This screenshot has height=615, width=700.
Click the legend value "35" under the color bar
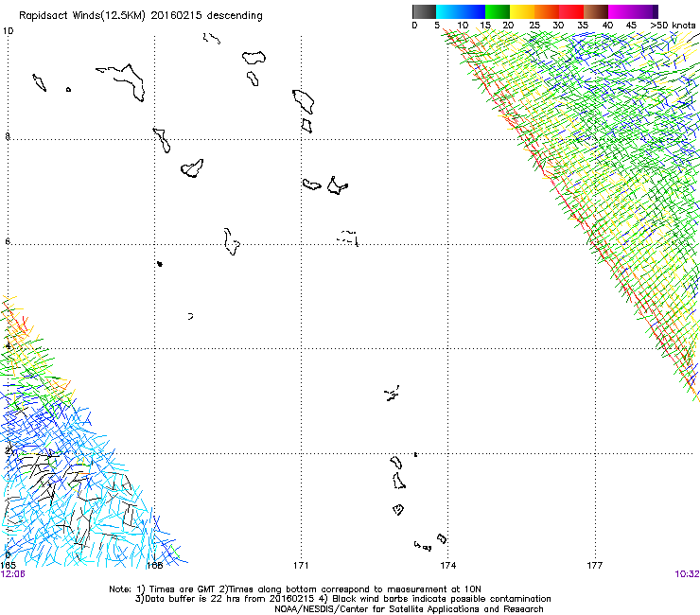point(583,26)
